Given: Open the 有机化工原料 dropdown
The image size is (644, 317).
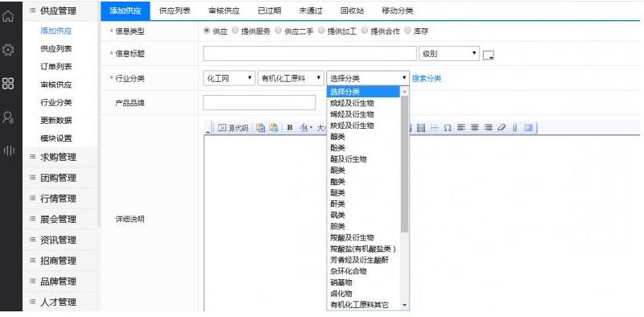Looking at the screenshot, I should pos(291,78).
